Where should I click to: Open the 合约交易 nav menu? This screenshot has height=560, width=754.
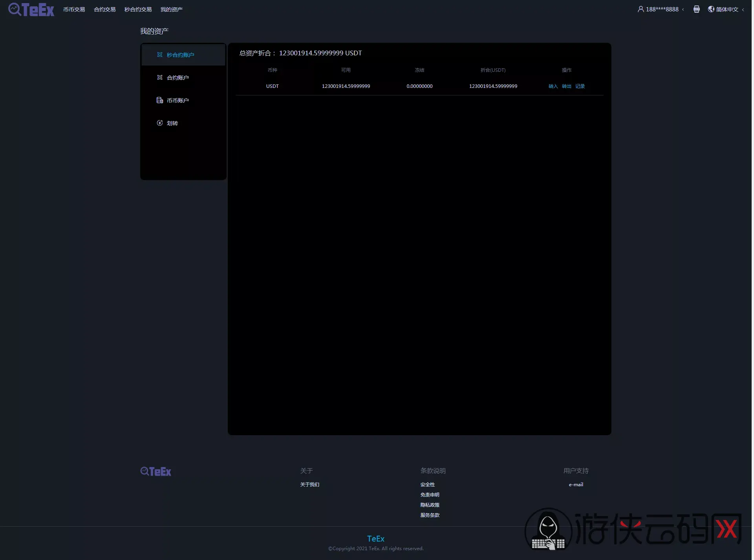tap(105, 9)
